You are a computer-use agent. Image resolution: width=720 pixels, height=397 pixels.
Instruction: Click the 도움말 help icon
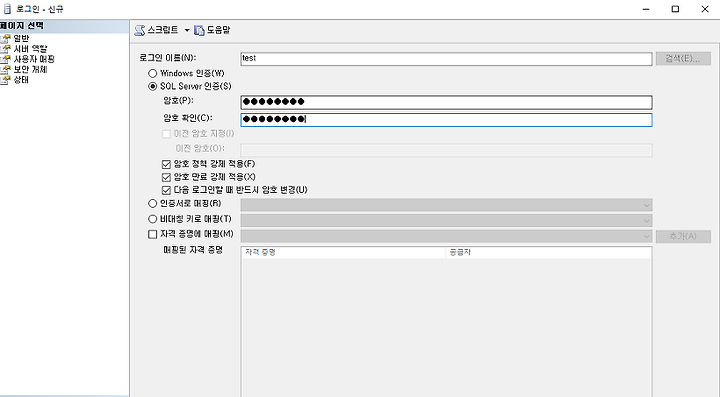click(199, 30)
